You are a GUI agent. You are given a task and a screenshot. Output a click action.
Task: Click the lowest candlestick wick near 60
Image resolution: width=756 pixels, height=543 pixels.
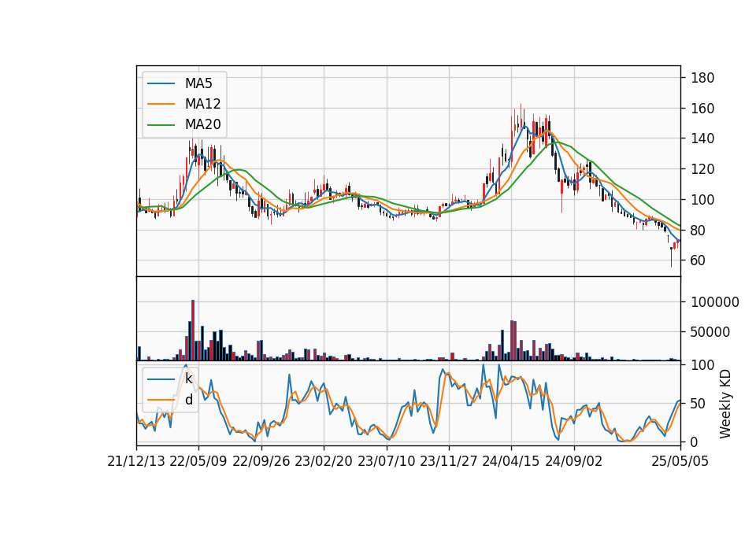pos(671,257)
